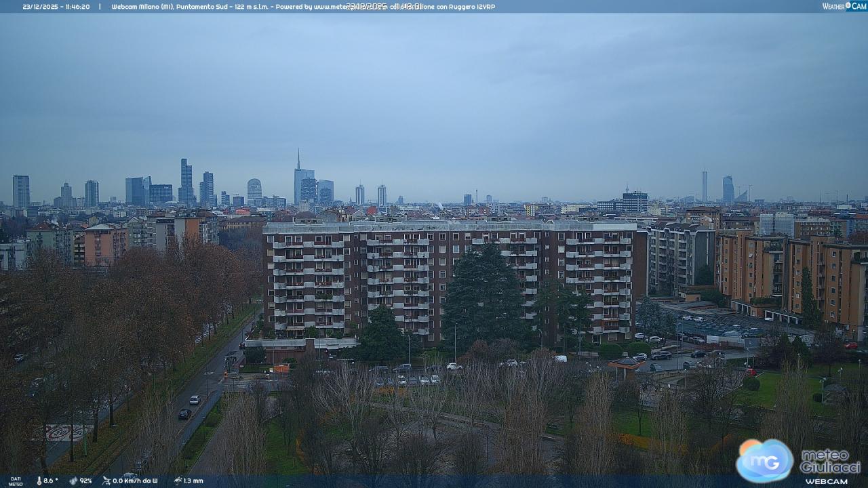The height and width of the screenshot is (488, 868).
Task: Click the WeatherCam logo at top right
Action: 844,6
